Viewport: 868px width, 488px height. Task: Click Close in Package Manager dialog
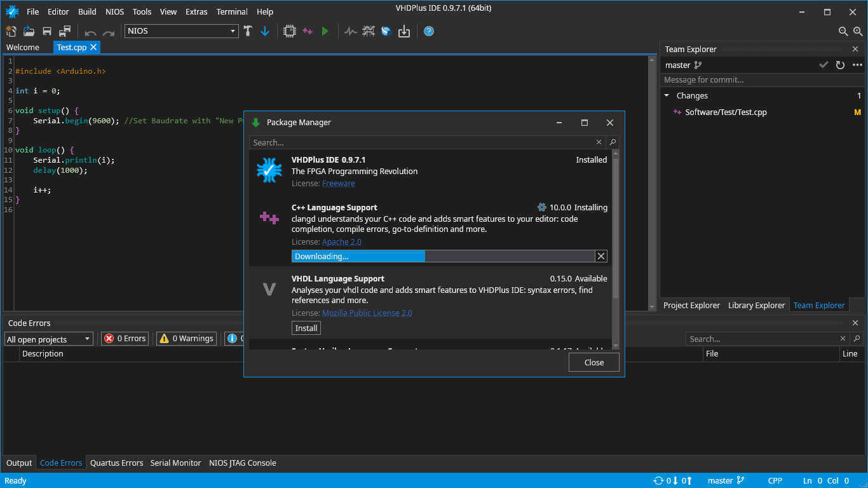594,362
